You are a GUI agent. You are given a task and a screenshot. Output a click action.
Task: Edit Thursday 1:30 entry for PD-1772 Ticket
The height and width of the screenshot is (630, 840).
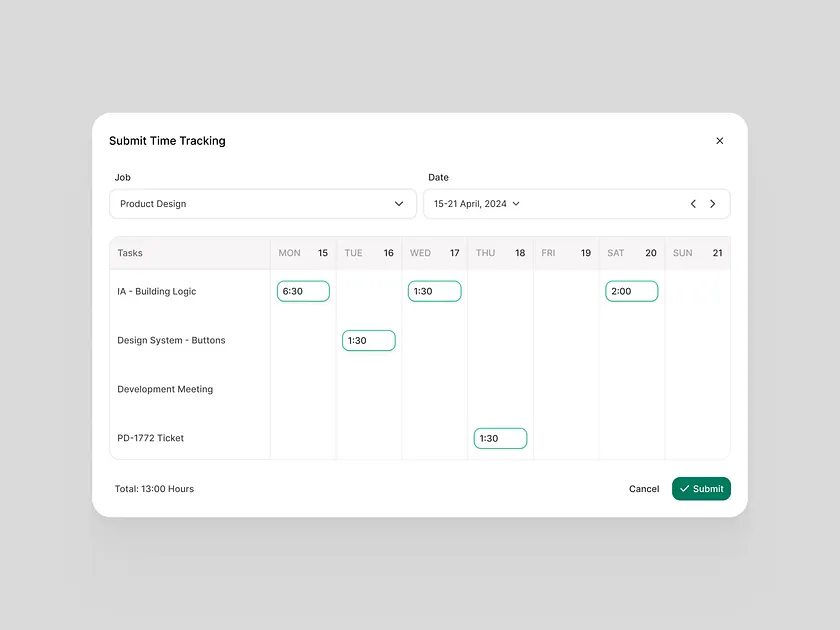point(500,438)
